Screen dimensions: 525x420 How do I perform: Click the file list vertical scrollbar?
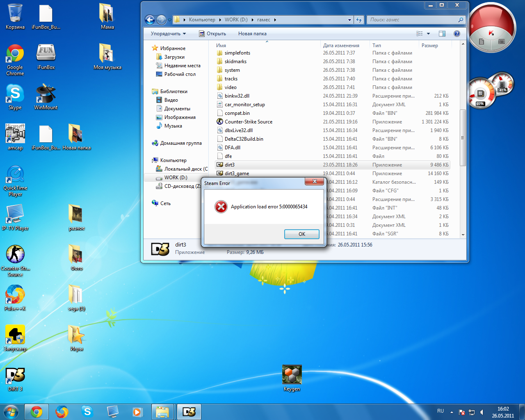pos(463,137)
